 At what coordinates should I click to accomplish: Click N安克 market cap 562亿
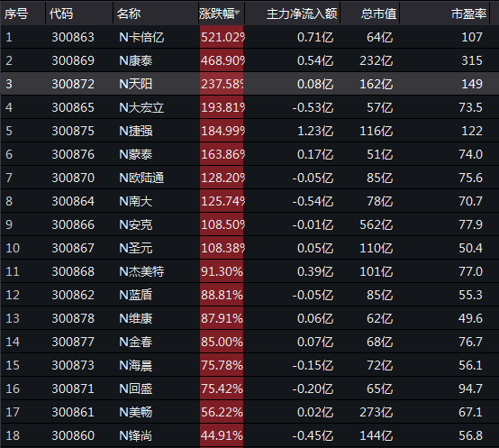[377, 224]
